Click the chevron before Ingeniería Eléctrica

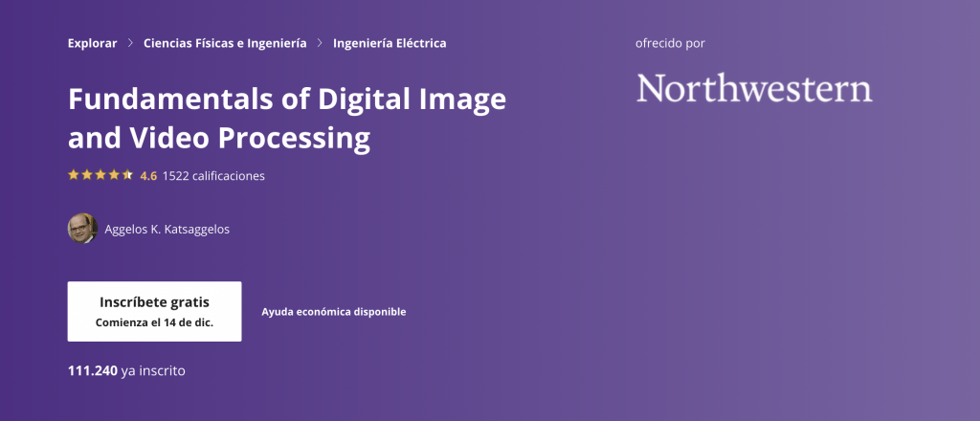[x=320, y=43]
